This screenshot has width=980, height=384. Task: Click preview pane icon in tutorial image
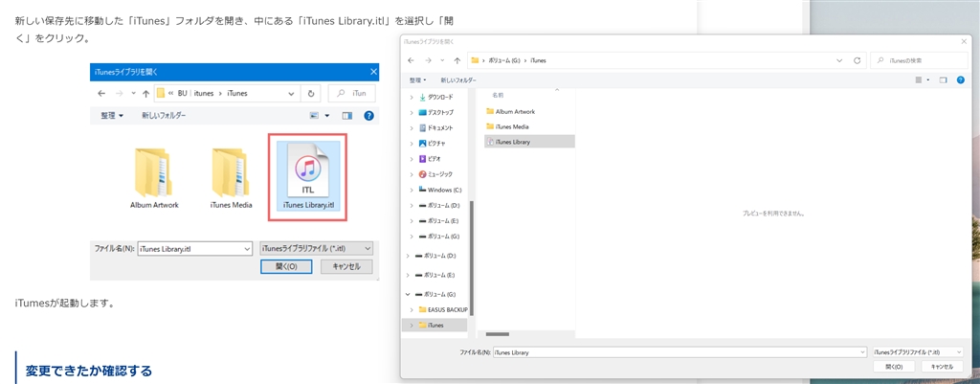346,116
